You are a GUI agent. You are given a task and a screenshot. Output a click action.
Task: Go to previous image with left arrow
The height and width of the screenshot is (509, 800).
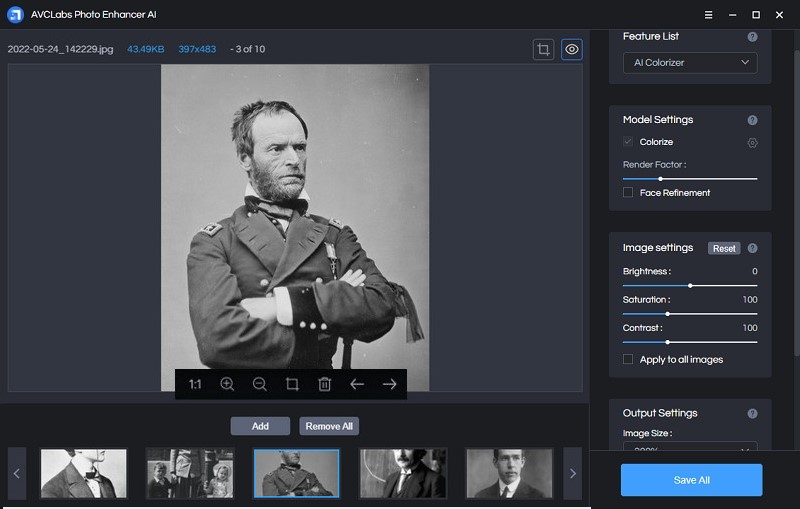[x=357, y=384]
